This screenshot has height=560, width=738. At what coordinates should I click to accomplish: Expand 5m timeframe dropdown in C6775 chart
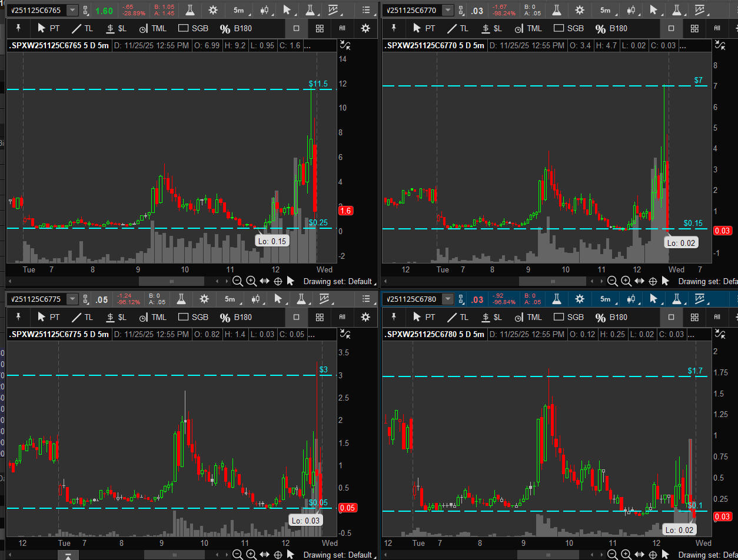point(232,299)
